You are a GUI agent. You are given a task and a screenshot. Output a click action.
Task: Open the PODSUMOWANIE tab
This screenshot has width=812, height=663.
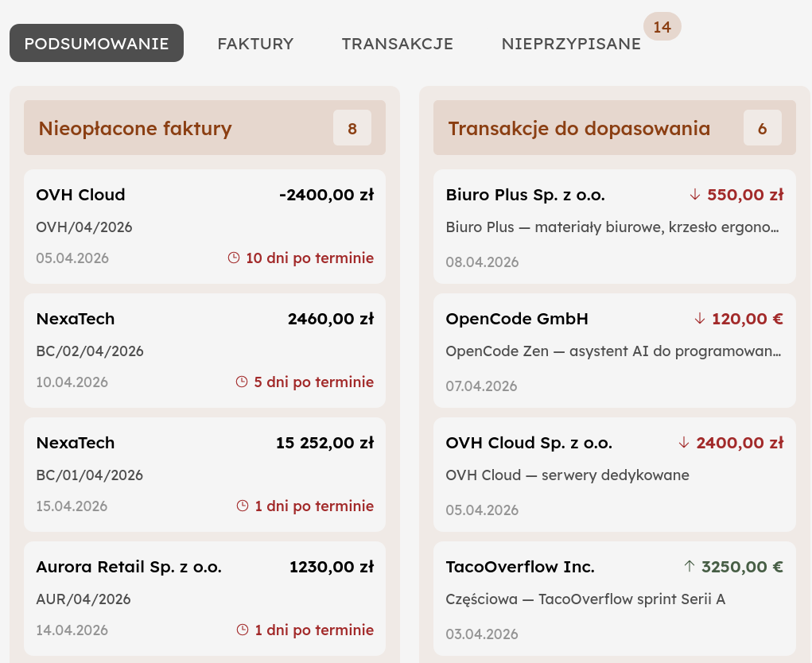tap(96, 43)
